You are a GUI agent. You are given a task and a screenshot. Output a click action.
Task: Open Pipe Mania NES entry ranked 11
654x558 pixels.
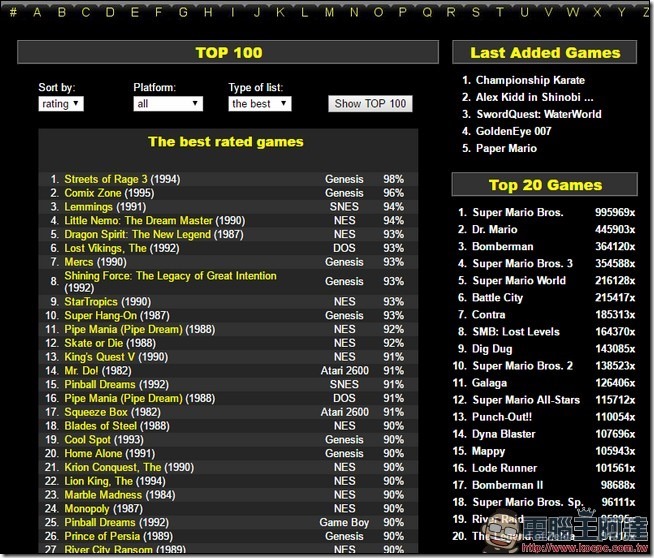coord(123,329)
